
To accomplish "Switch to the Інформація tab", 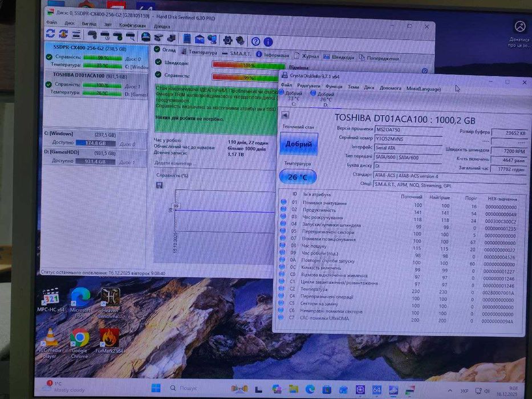I will click(273, 55).
